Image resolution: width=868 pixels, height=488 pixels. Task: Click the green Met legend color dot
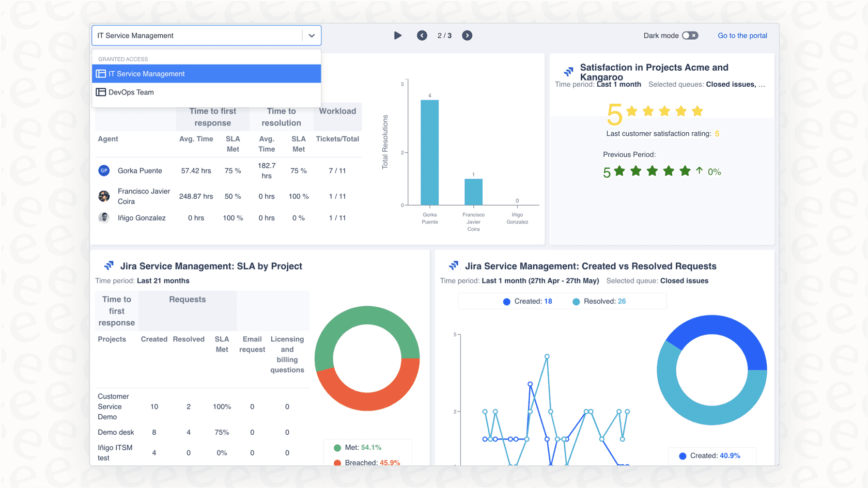(337, 448)
